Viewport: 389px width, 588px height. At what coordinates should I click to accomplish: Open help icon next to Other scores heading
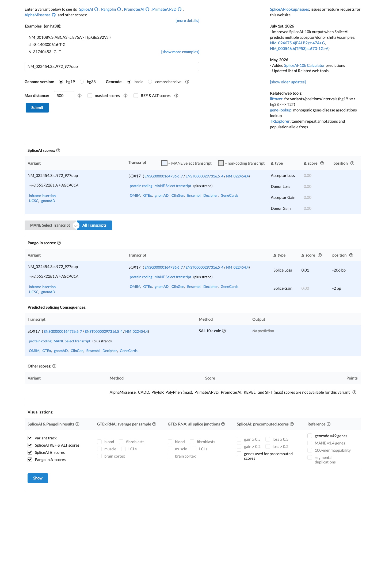(54, 366)
